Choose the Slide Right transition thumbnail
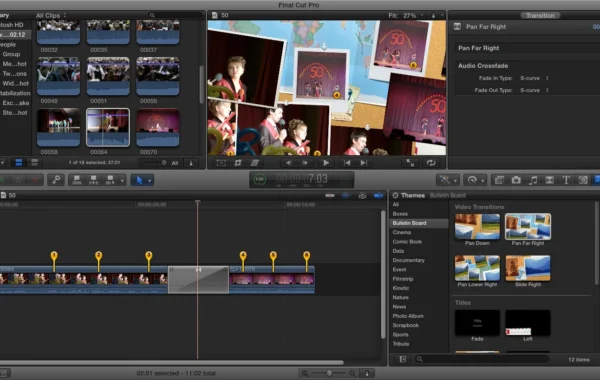Viewport: 600px width, 380px height. (x=528, y=268)
